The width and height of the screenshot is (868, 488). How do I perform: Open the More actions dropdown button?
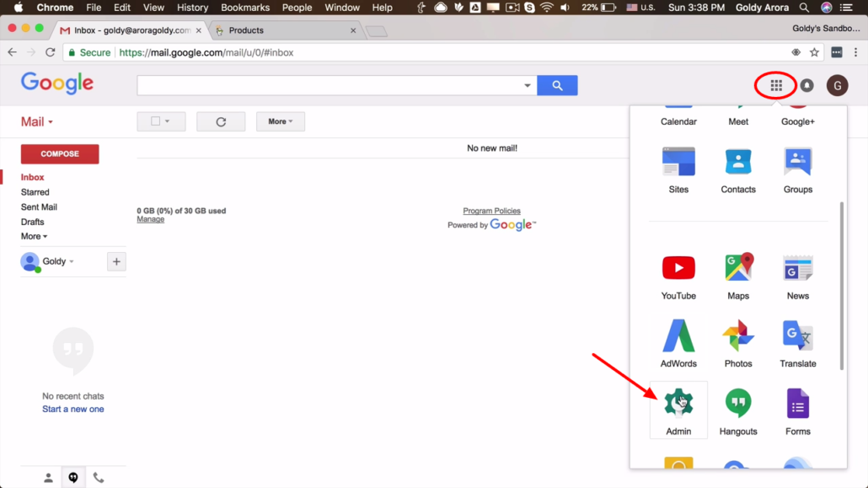tap(280, 121)
